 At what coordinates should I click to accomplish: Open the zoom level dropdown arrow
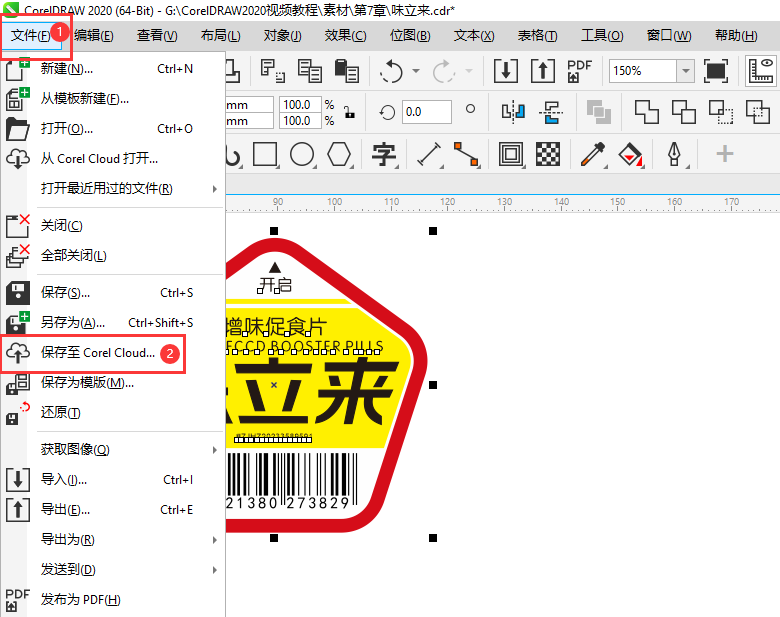pos(685,71)
